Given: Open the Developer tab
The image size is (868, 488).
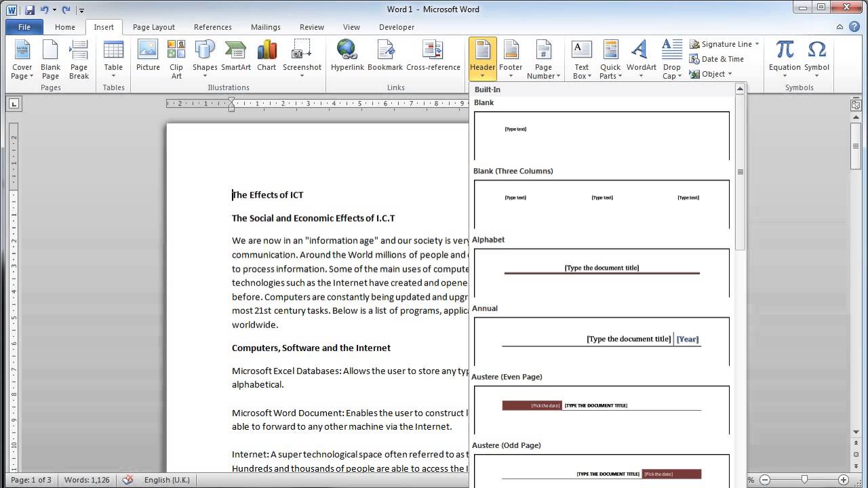Looking at the screenshot, I should click(x=397, y=27).
